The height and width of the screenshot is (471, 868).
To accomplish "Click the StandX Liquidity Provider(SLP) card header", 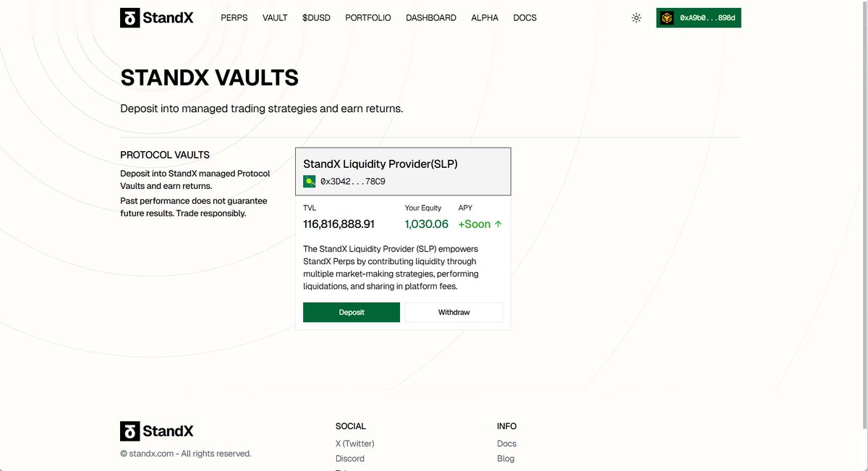I will coord(403,171).
